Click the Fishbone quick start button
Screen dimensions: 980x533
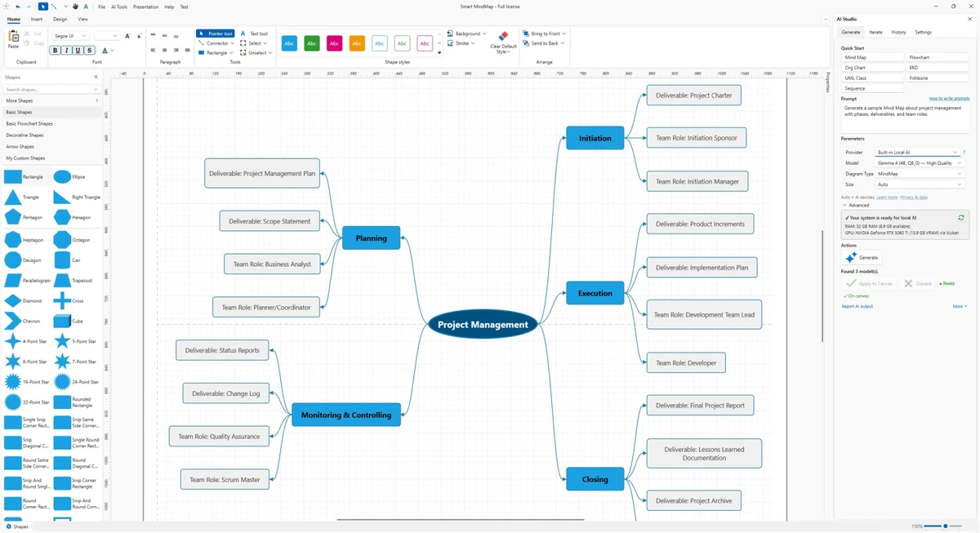(x=938, y=78)
